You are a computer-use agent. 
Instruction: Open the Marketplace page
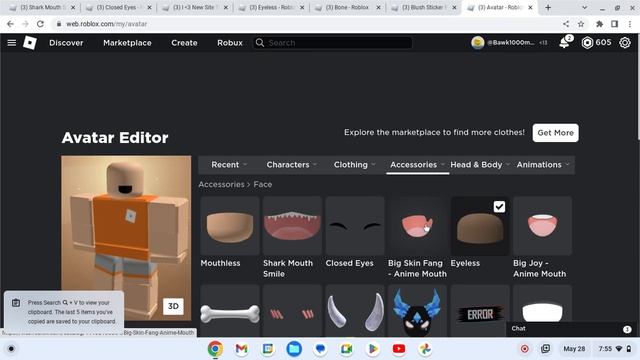tap(127, 42)
